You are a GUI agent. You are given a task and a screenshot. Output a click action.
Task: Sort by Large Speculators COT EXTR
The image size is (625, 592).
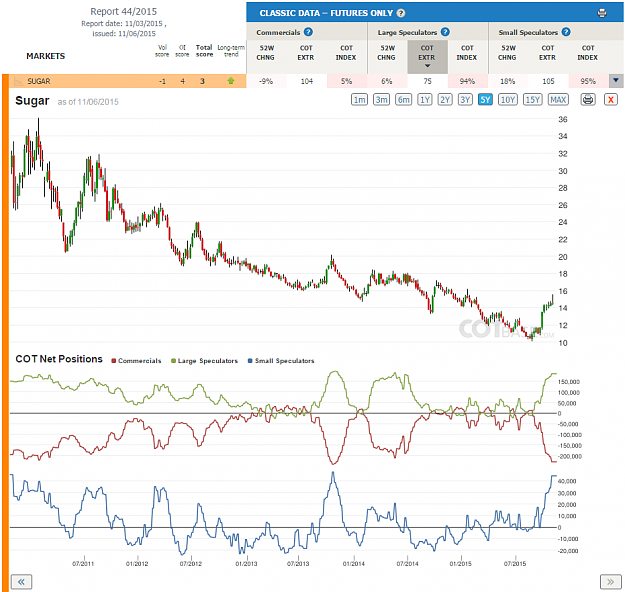point(427,57)
